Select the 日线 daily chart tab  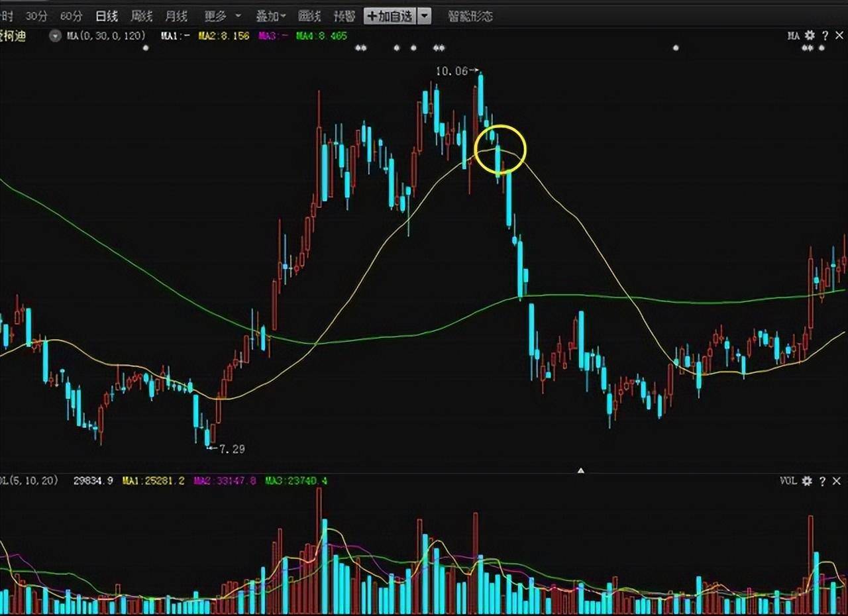[107, 16]
